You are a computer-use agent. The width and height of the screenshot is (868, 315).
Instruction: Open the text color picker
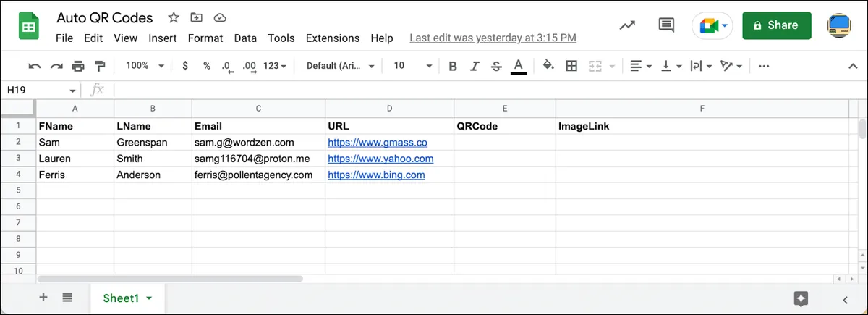coord(518,66)
